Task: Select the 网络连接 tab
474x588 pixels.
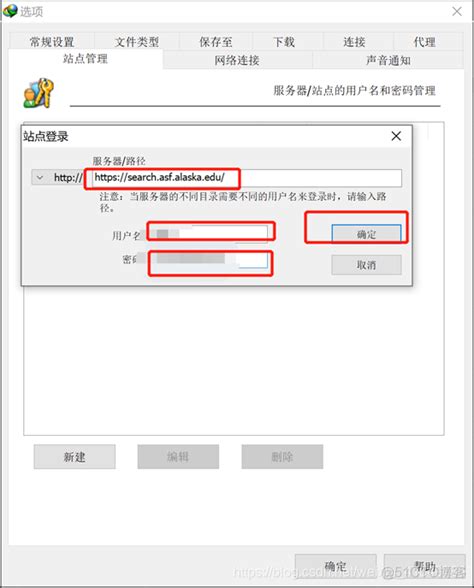Action: pos(237,60)
